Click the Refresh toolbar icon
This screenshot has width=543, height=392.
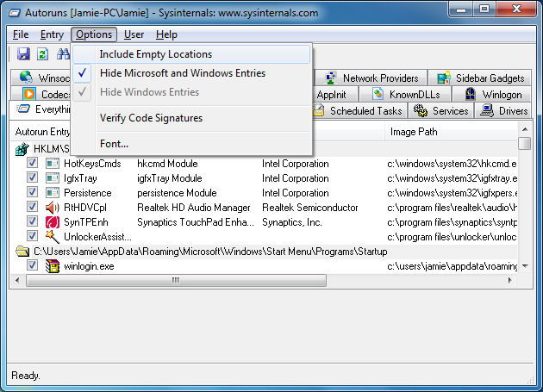click(42, 54)
